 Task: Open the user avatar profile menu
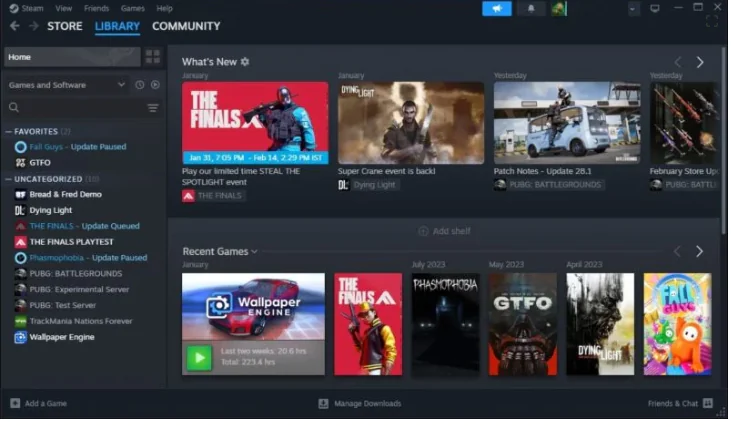point(559,9)
